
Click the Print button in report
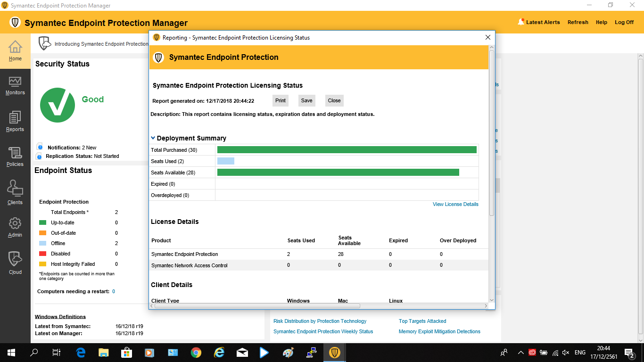click(281, 100)
